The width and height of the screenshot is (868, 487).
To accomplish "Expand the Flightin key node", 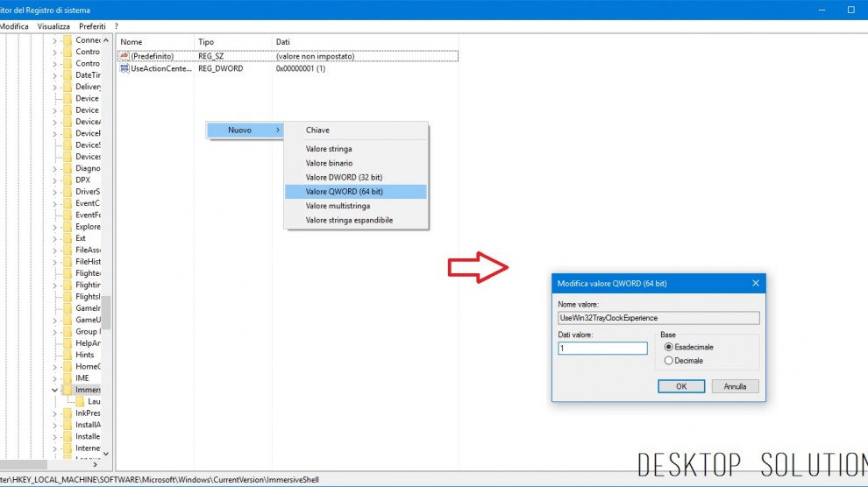I will [55, 286].
